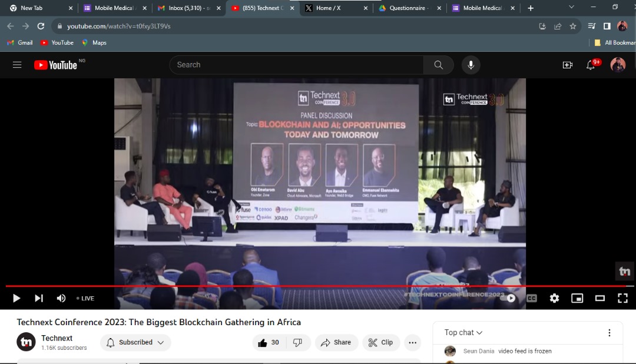Click the search magnifier button

click(x=439, y=65)
